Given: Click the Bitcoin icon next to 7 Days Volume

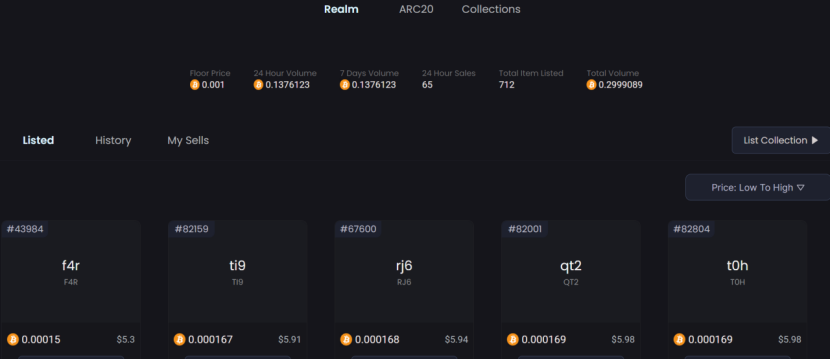Looking at the screenshot, I should coord(344,85).
